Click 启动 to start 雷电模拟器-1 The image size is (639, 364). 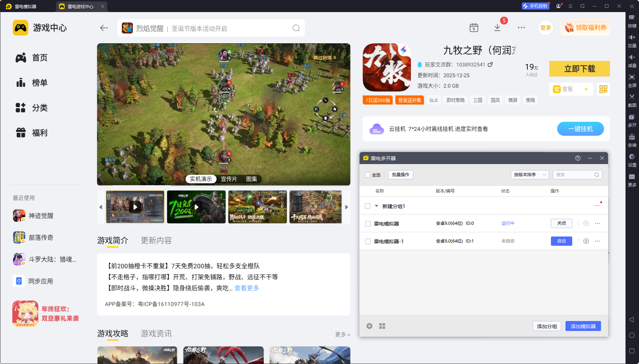point(561,241)
